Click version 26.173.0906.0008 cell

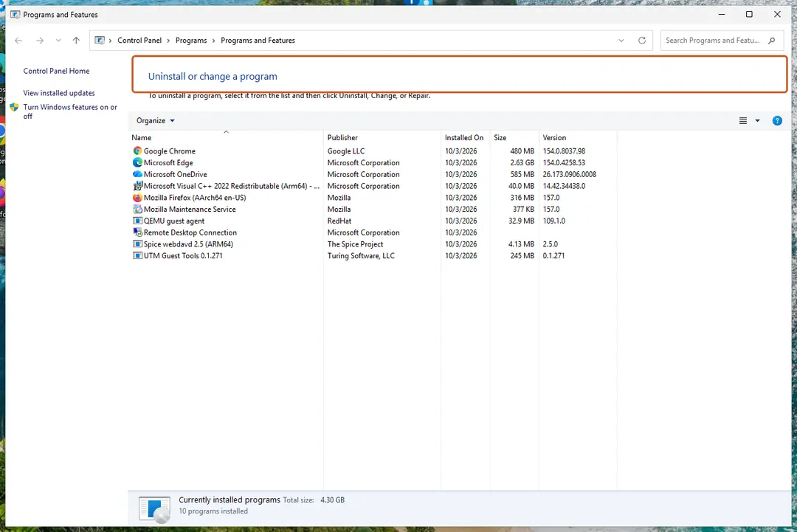[569, 174]
